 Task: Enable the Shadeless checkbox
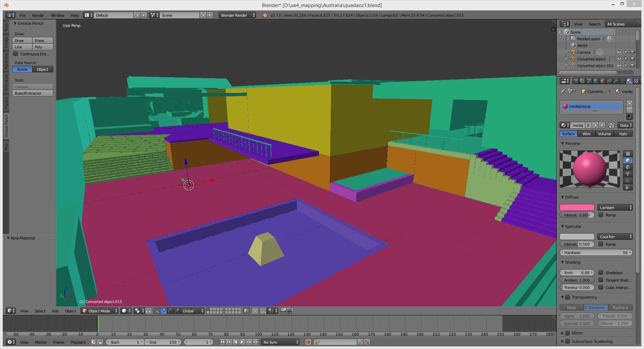pyautogui.click(x=601, y=272)
